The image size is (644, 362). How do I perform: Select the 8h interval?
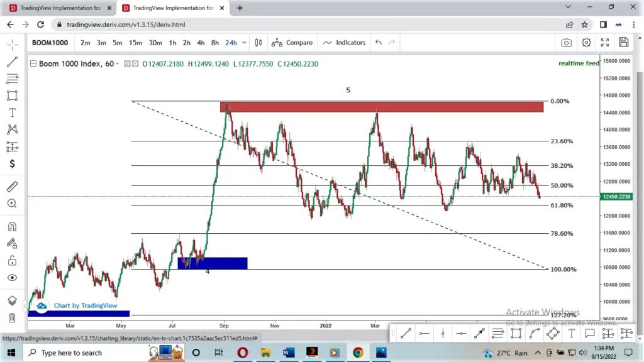(x=215, y=43)
